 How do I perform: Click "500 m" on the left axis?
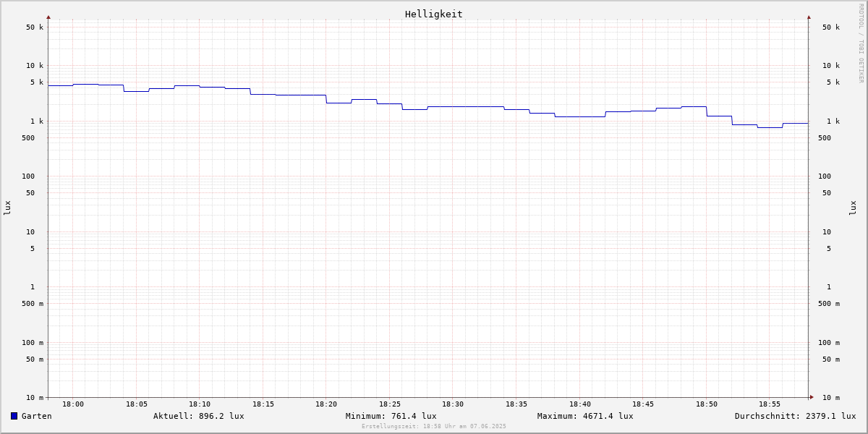coord(33,304)
